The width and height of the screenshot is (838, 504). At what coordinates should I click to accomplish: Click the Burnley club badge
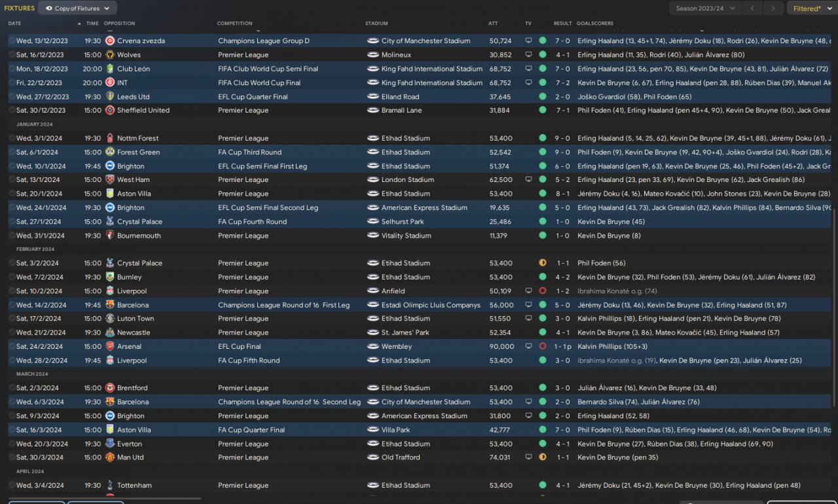point(110,278)
